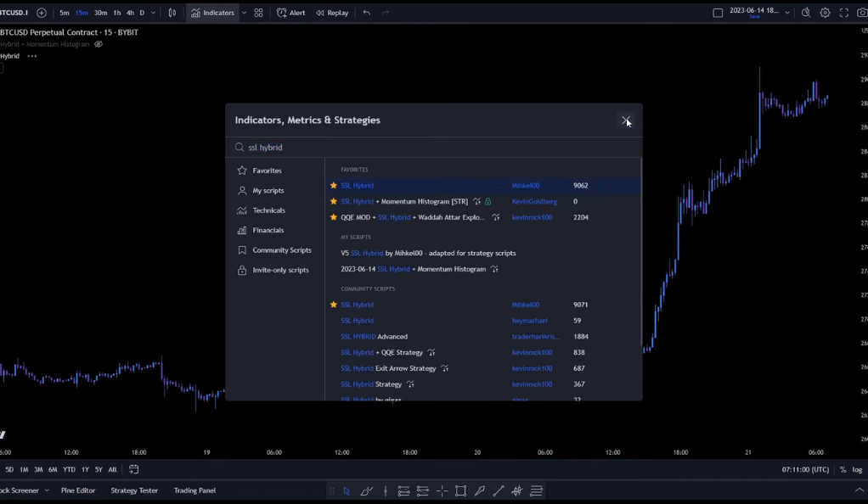868x504 pixels.
Task: Expand the timeframe interval dropdown chevron
Action: (153, 12)
